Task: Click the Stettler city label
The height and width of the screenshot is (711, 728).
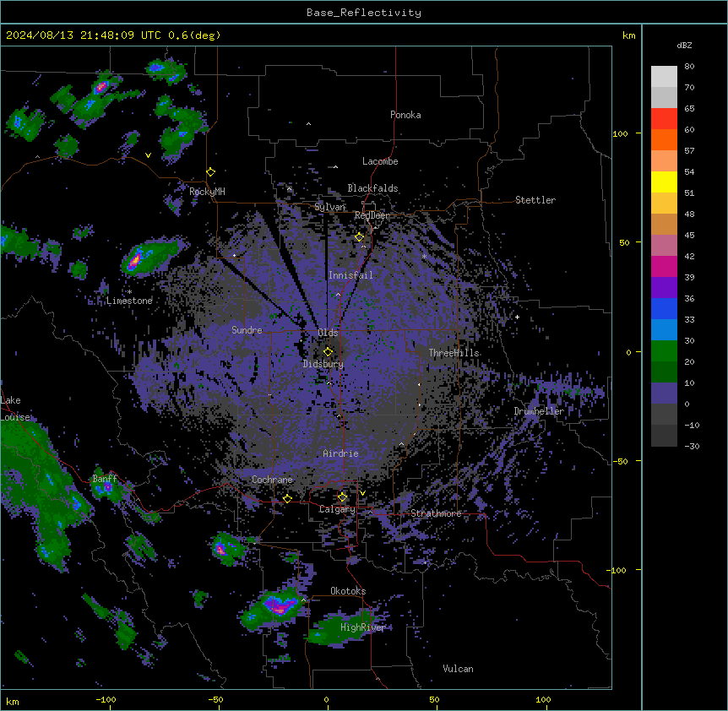Action: coord(535,200)
